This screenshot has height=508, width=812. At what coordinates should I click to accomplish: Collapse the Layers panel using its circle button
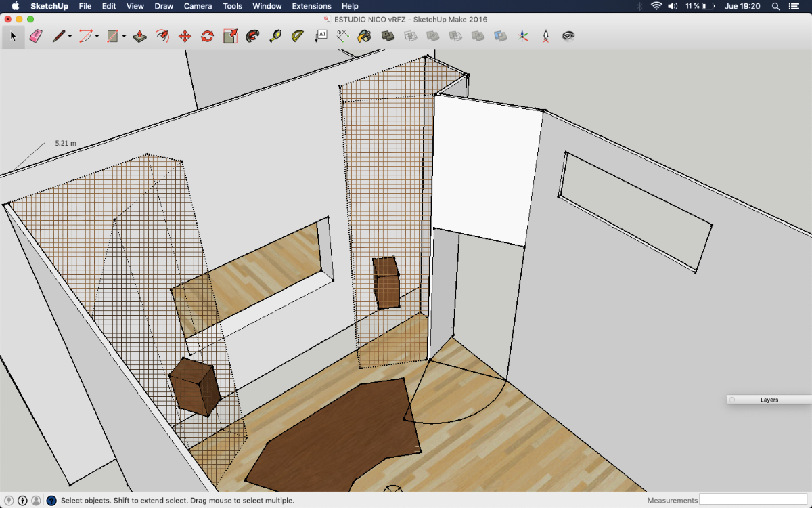(x=732, y=400)
